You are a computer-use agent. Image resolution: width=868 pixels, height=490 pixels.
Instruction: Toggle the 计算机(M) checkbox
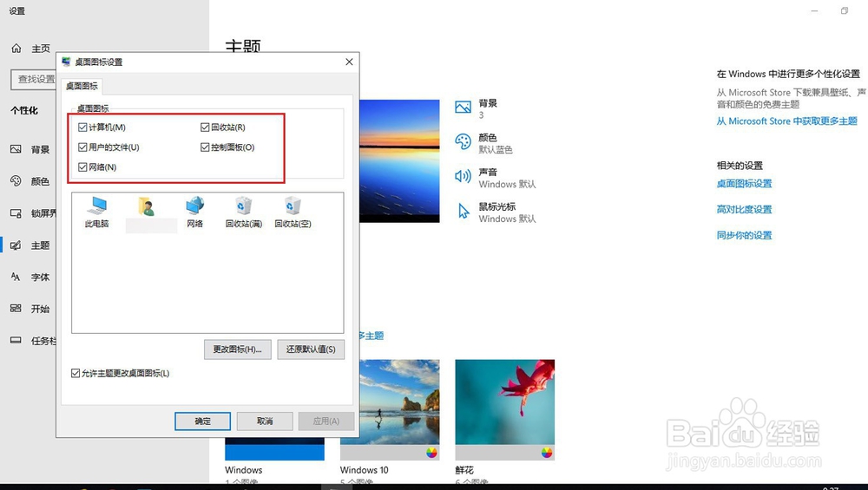click(82, 127)
